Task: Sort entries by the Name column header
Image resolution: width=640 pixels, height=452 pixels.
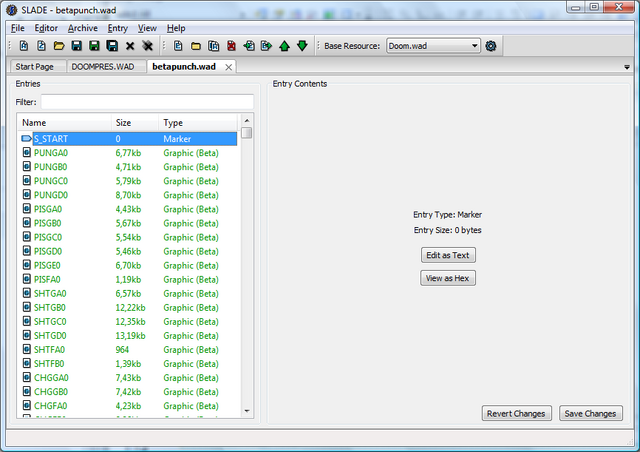Action: click(64, 122)
